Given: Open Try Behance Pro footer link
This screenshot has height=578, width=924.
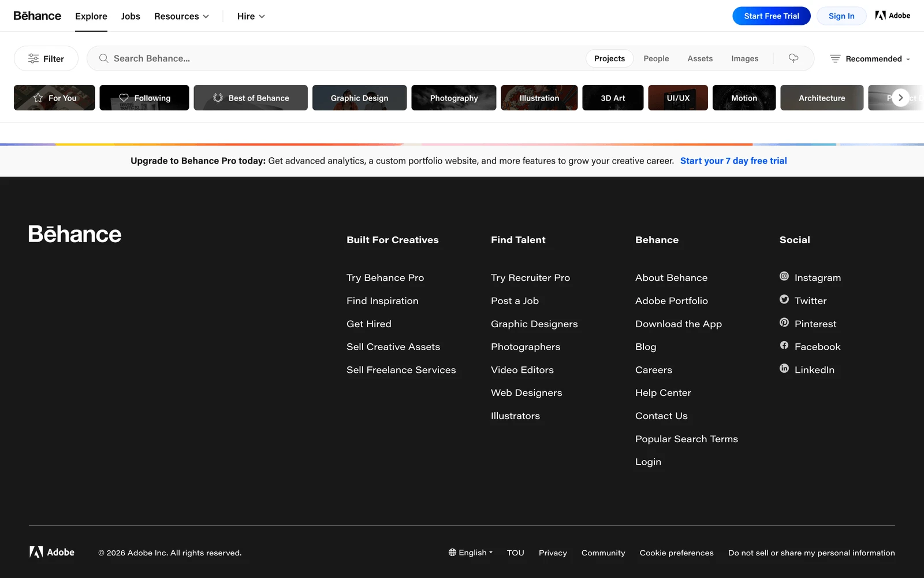Looking at the screenshot, I should (385, 277).
